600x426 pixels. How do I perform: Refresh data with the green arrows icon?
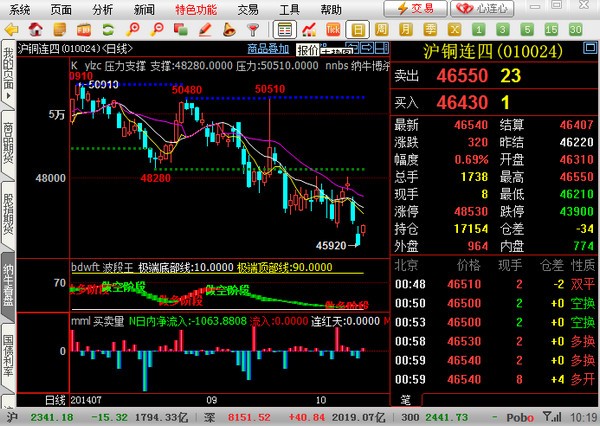(108, 30)
